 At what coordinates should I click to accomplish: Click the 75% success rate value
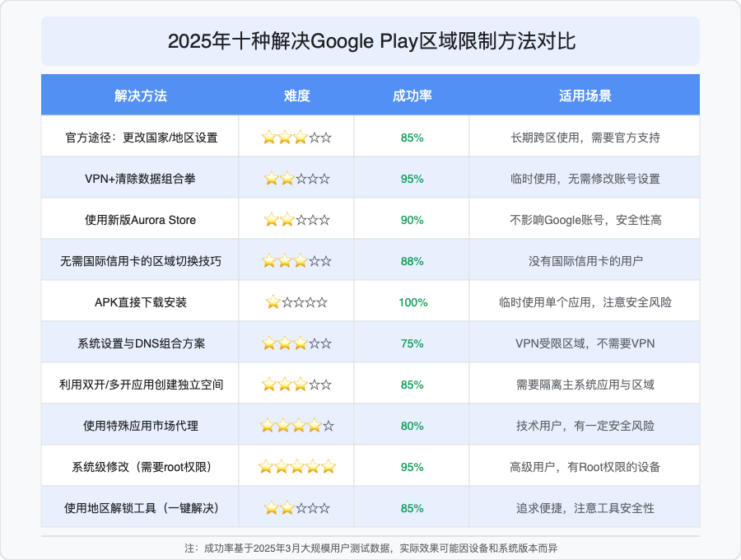[x=412, y=343]
